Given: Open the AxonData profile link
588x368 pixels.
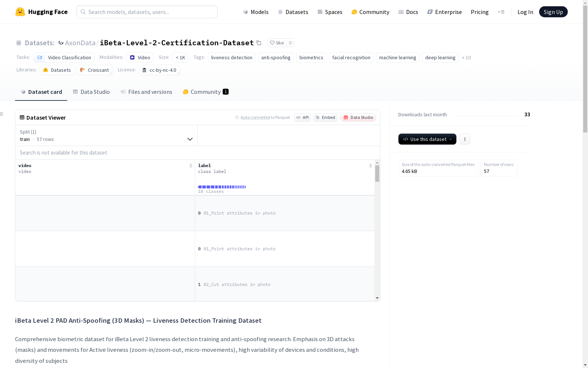Looking at the screenshot, I should tap(80, 43).
